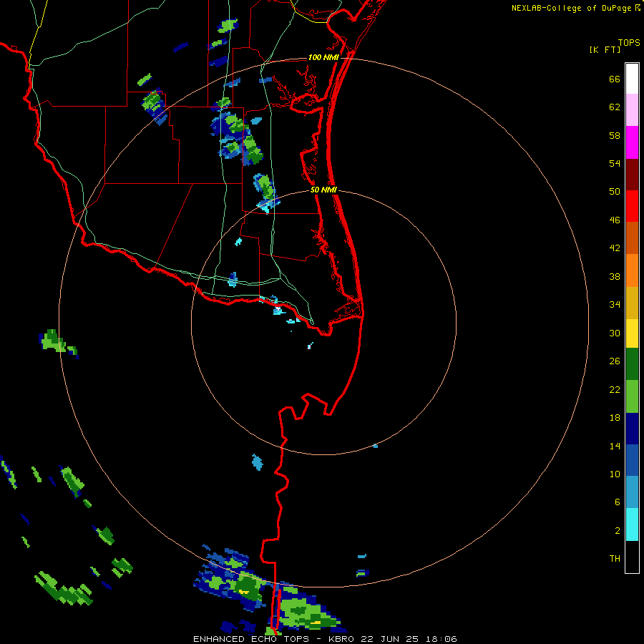The image size is (644, 644).
Task: Select the light green legend swatch
Action: (x=632, y=396)
